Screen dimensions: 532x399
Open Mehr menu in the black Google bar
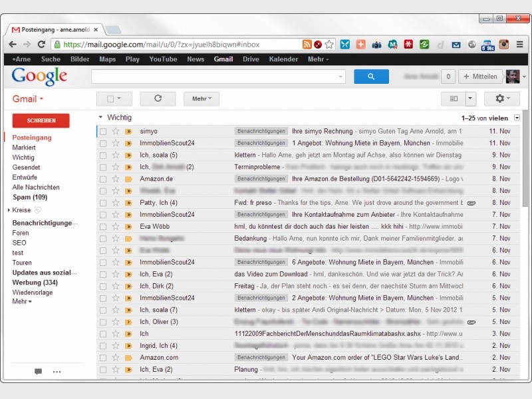[318, 59]
